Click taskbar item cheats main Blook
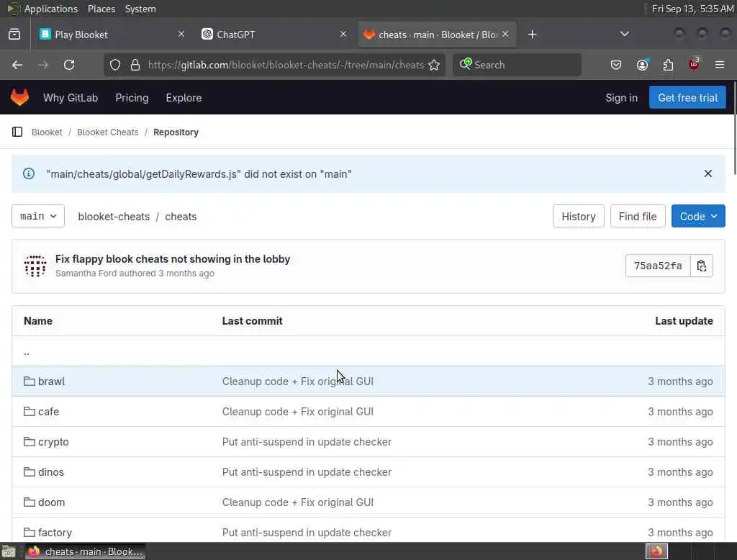The width and height of the screenshot is (737, 560). (85, 551)
